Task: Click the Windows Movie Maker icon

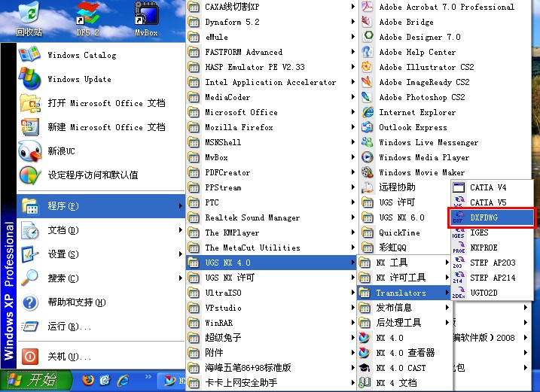Action: tap(367, 172)
